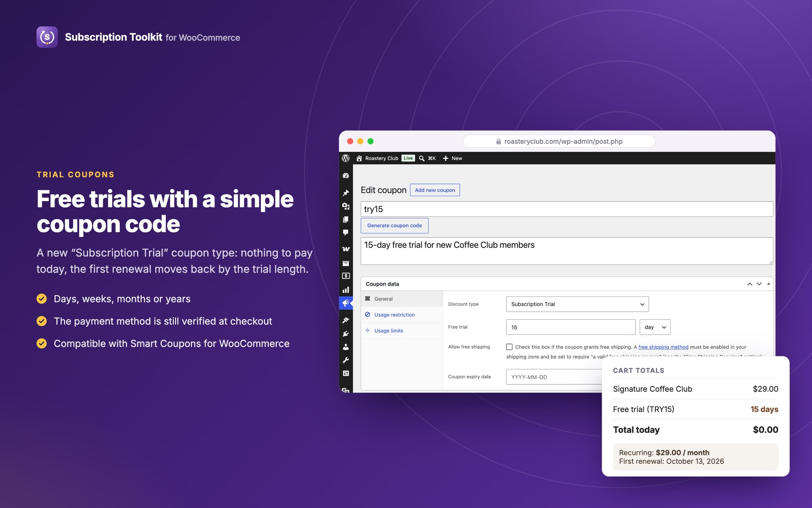Click the Free trial number field
This screenshot has height=508, width=812.
tap(571, 327)
